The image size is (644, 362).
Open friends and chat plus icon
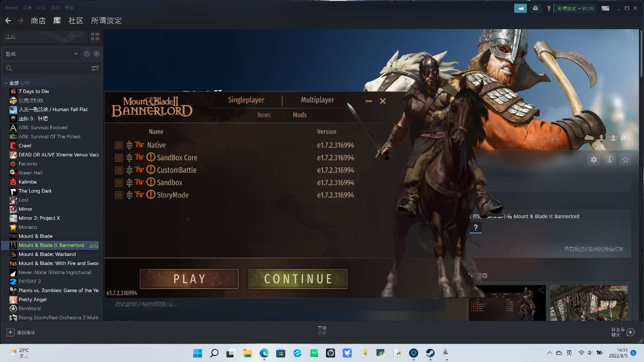click(x=630, y=332)
